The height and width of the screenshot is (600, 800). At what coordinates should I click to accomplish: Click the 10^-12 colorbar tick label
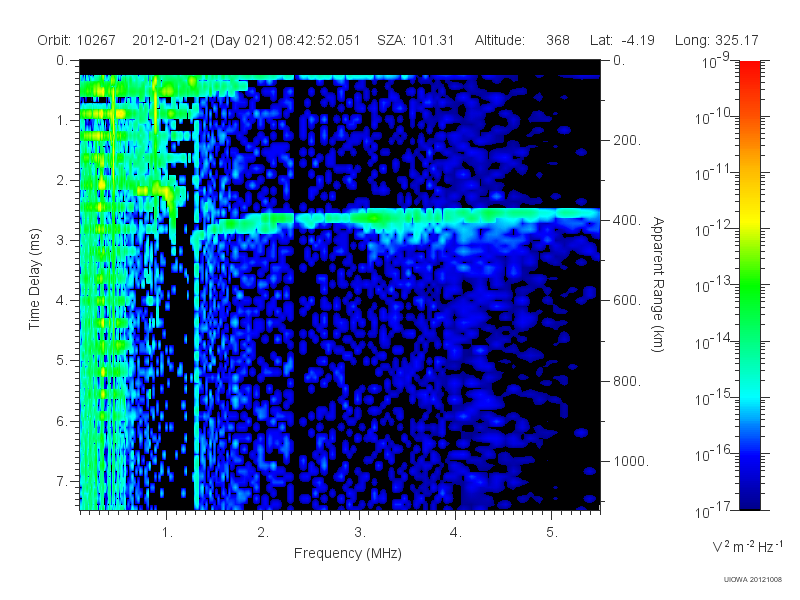point(715,229)
